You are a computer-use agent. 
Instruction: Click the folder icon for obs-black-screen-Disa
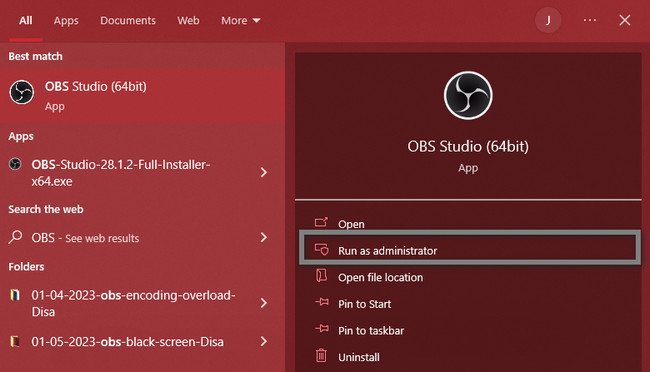point(15,341)
